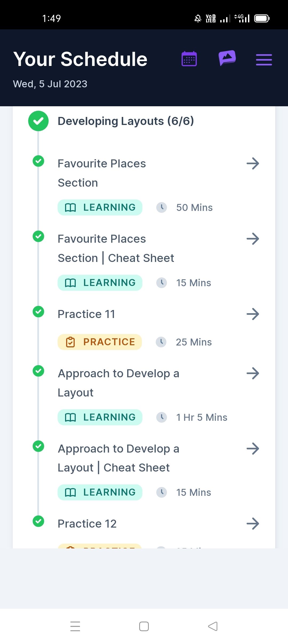Tap arrow next to Practice 11

253,314
